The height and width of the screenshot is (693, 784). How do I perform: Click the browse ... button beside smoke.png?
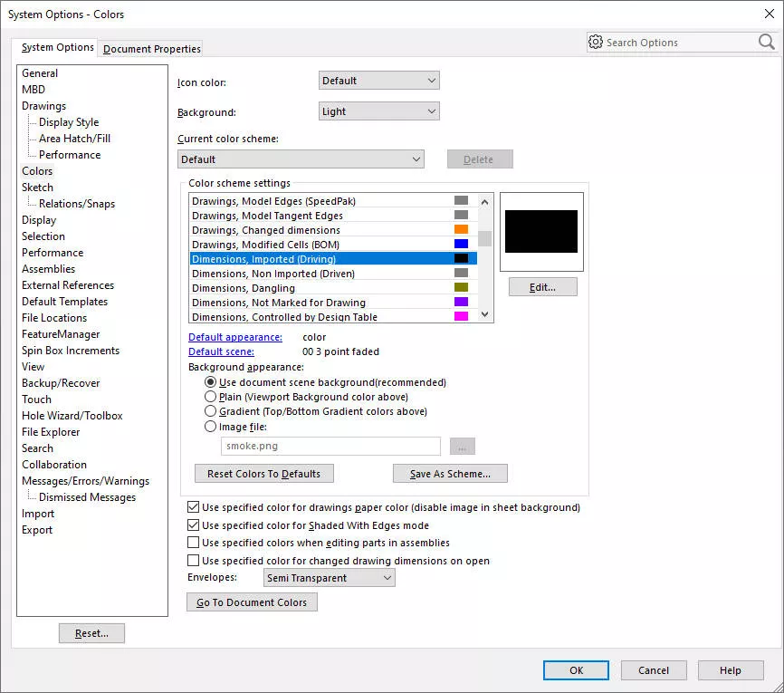pyautogui.click(x=462, y=446)
